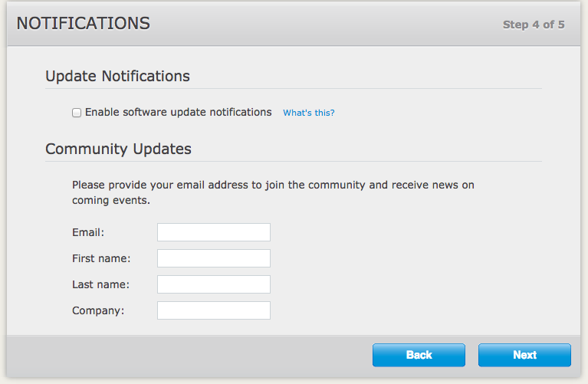Go to the previous step with Back

click(x=419, y=355)
